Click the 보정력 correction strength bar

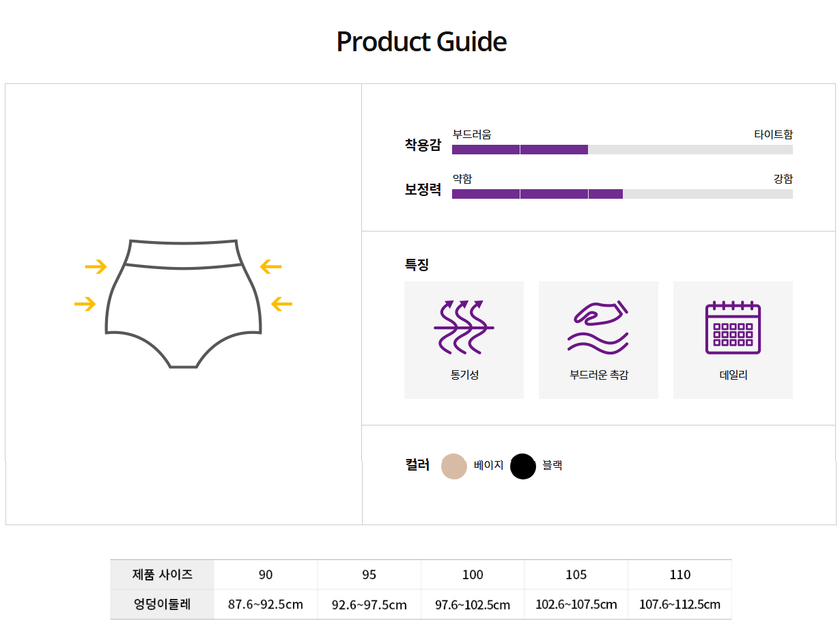point(622,194)
